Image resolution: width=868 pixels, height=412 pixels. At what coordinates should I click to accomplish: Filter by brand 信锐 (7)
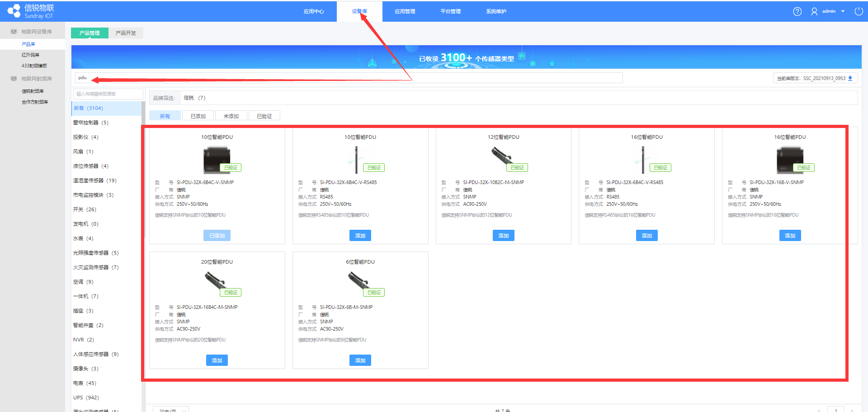coord(194,98)
